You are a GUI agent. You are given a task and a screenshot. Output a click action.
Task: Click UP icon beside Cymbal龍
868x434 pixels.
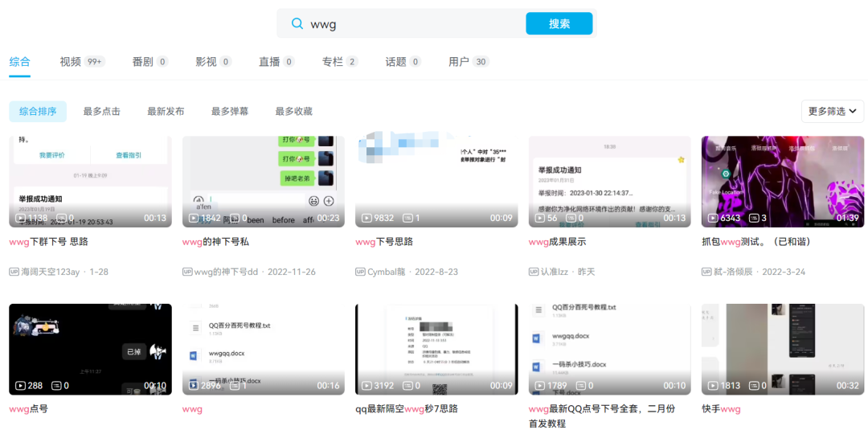pyautogui.click(x=360, y=272)
